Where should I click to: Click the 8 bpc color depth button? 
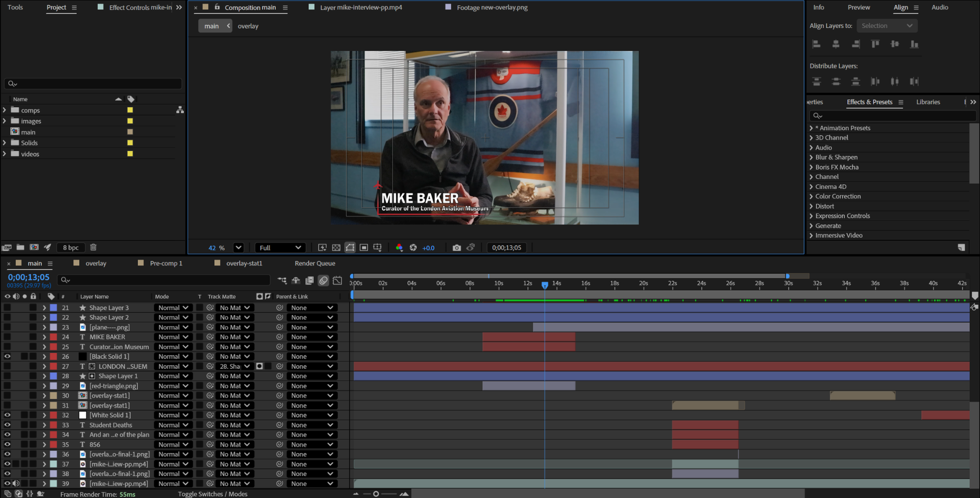tap(71, 248)
